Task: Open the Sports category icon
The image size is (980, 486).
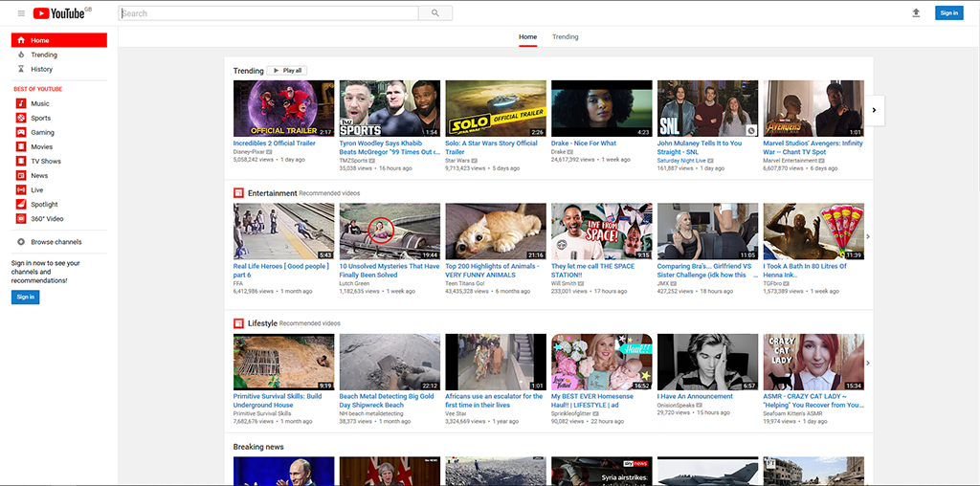Action: [21, 118]
